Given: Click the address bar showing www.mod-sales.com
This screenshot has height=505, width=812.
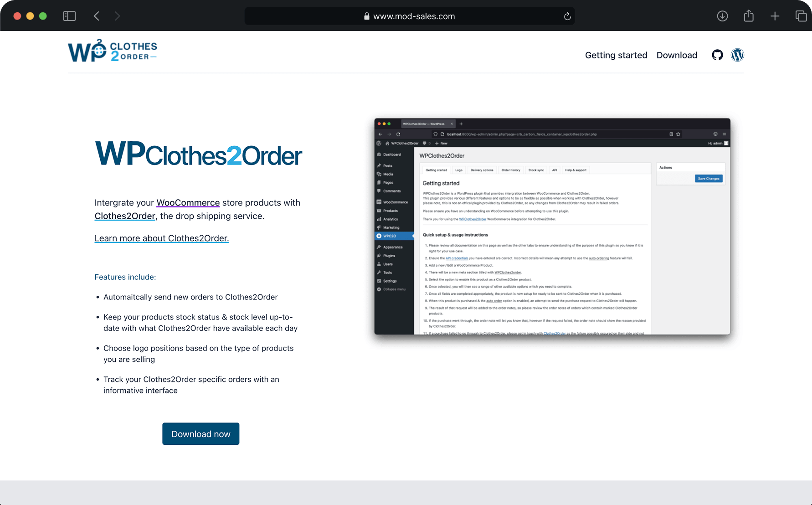Looking at the screenshot, I should [409, 16].
